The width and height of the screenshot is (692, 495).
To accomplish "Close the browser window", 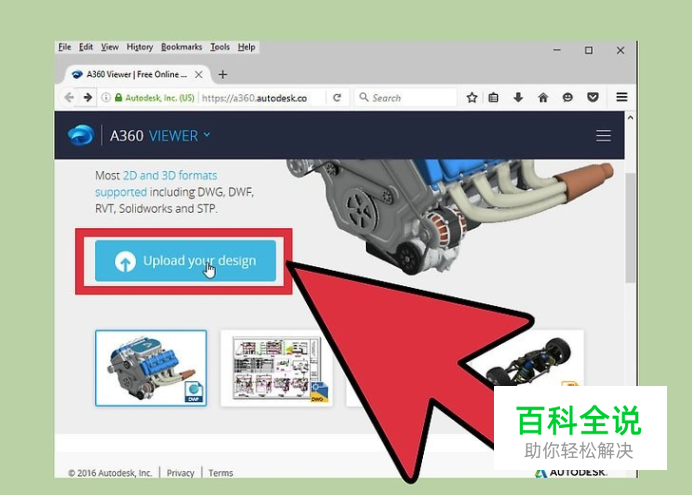I will [x=621, y=50].
